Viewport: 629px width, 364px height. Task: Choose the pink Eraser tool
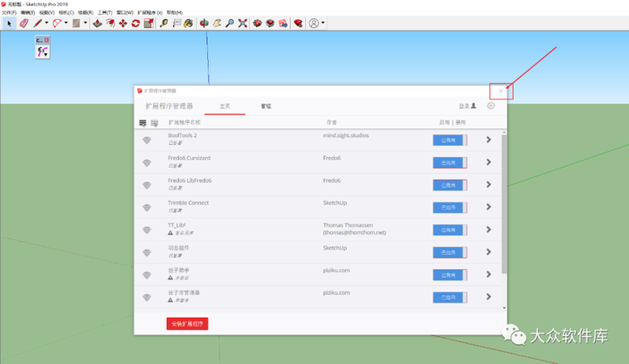pyautogui.click(x=24, y=24)
